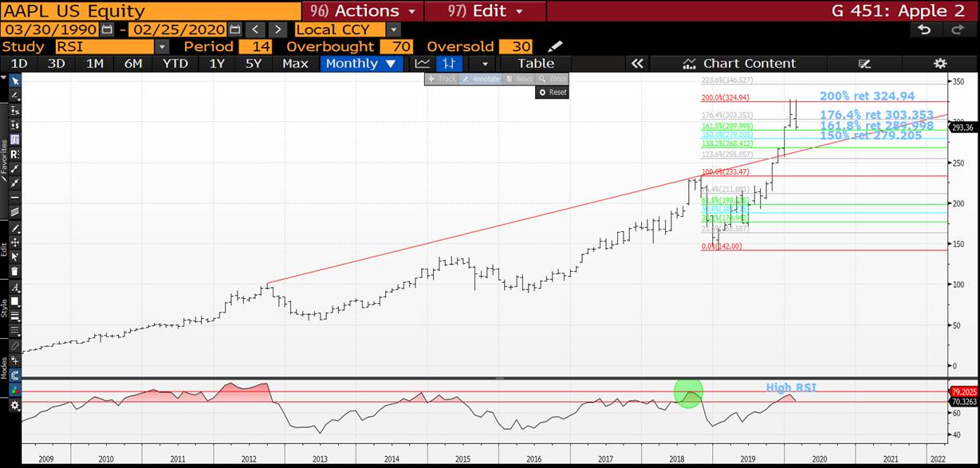
Task: Click the crosshair plus icon in the Modes group
Action: [15, 360]
